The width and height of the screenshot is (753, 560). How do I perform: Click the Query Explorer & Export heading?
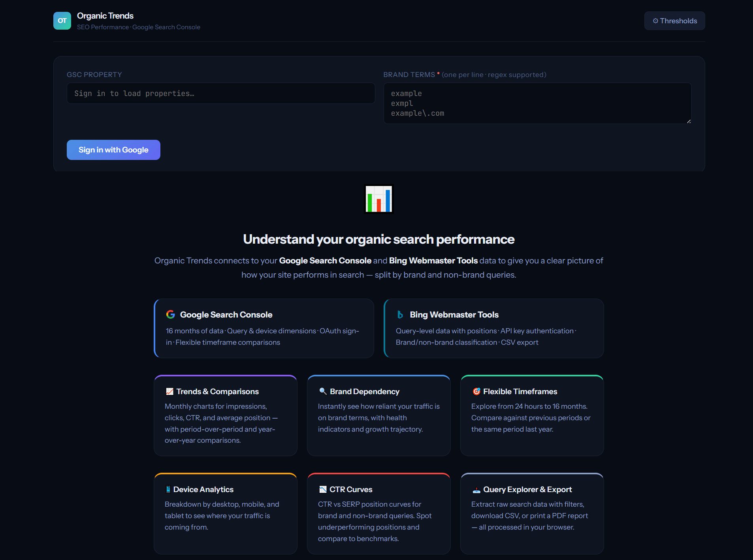[x=527, y=489]
